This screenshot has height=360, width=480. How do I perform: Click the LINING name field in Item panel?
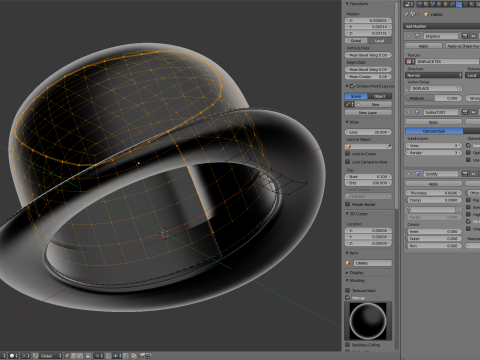tap(373, 263)
